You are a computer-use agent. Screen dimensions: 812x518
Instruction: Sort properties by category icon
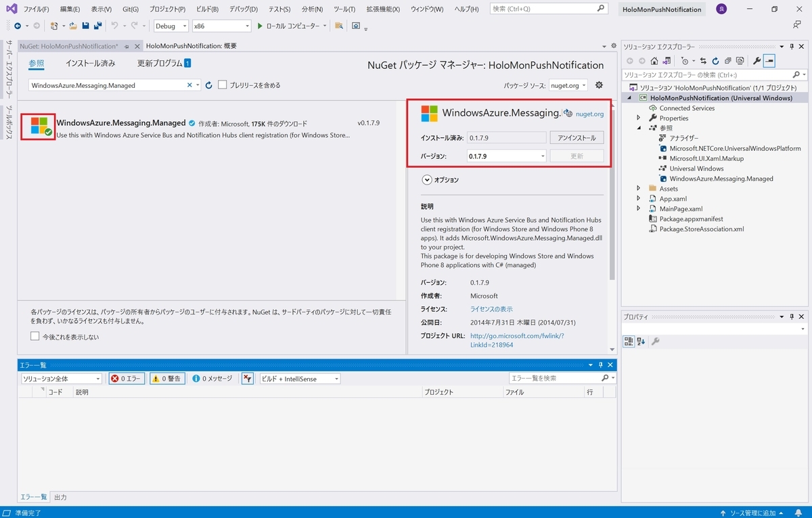(x=628, y=342)
